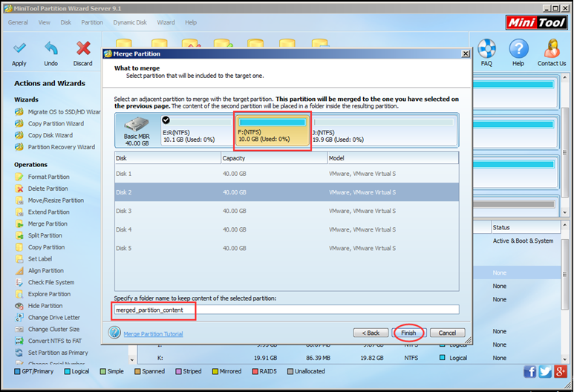The height and width of the screenshot is (392, 574).
Task: Choose Extend Partition operation
Action: [x=42, y=212]
